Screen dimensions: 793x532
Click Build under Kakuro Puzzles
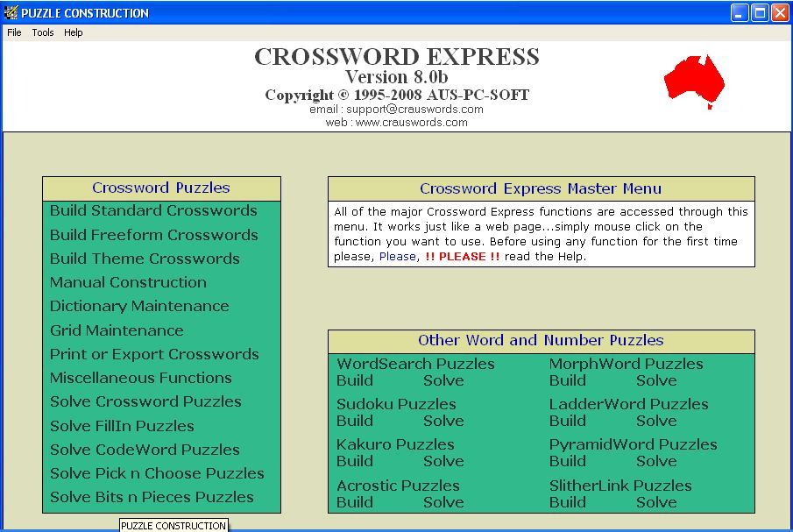pyautogui.click(x=355, y=461)
